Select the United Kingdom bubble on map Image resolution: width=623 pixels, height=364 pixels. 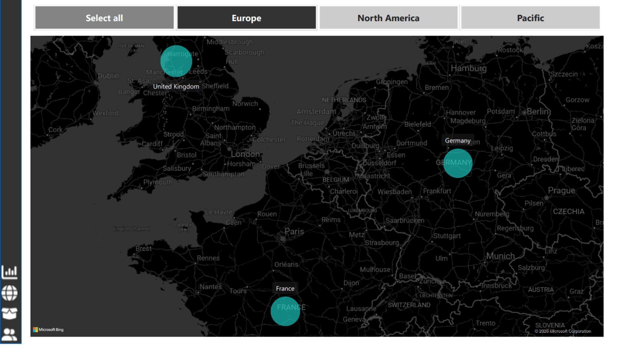tap(176, 61)
